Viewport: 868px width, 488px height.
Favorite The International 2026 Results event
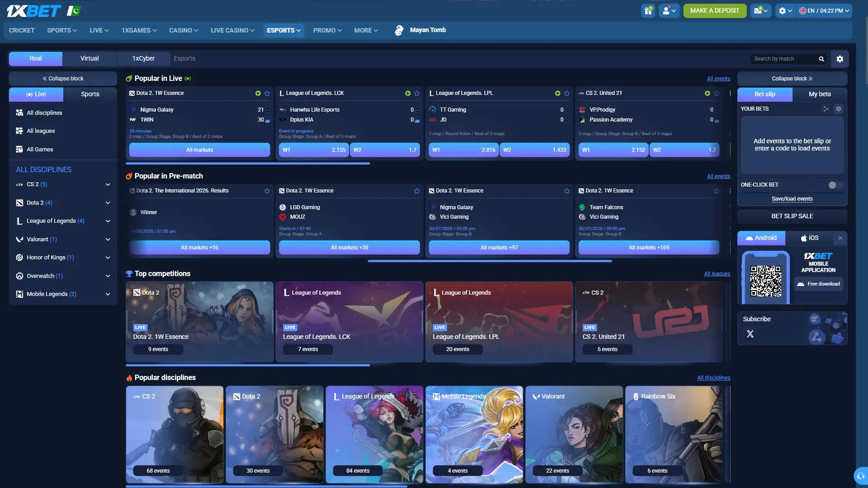click(267, 191)
